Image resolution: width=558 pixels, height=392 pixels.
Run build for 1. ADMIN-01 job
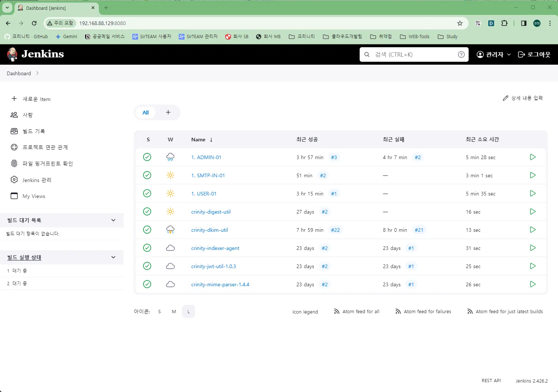tap(533, 157)
